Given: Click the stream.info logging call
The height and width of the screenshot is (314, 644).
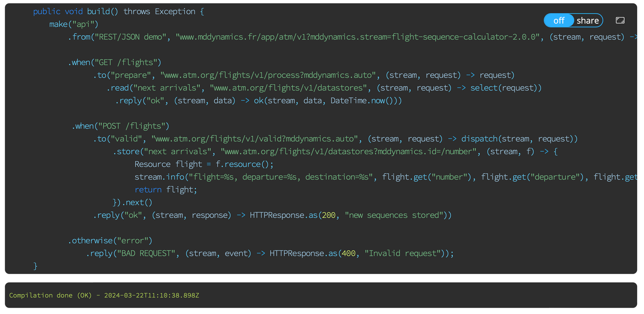Looking at the screenshot, I should (x=161, y=177).
